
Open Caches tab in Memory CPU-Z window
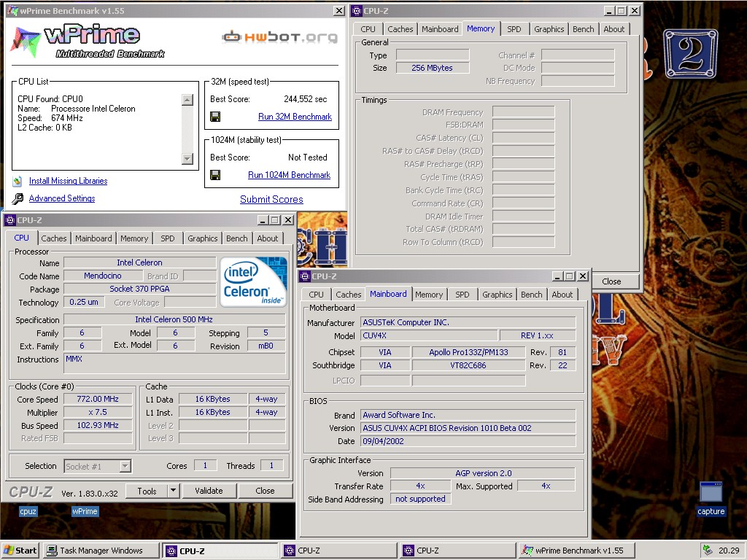click(x=400, y=29)
